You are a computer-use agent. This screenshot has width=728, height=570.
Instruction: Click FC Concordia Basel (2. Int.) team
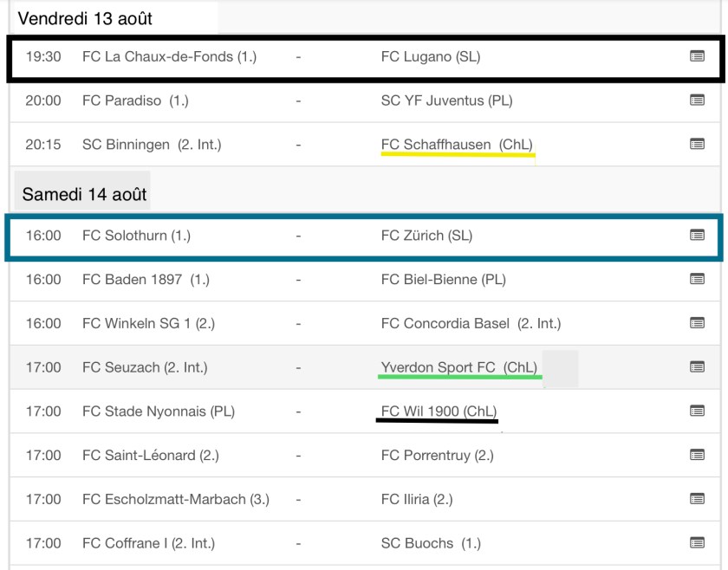click(x=471, y=323)
